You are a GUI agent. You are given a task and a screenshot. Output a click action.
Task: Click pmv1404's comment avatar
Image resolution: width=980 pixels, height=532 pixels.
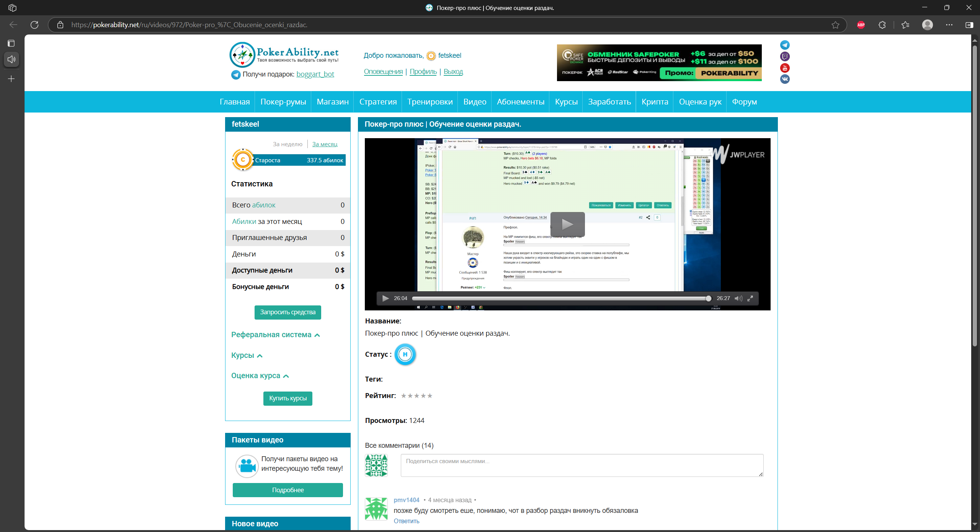tap(376, 509)
